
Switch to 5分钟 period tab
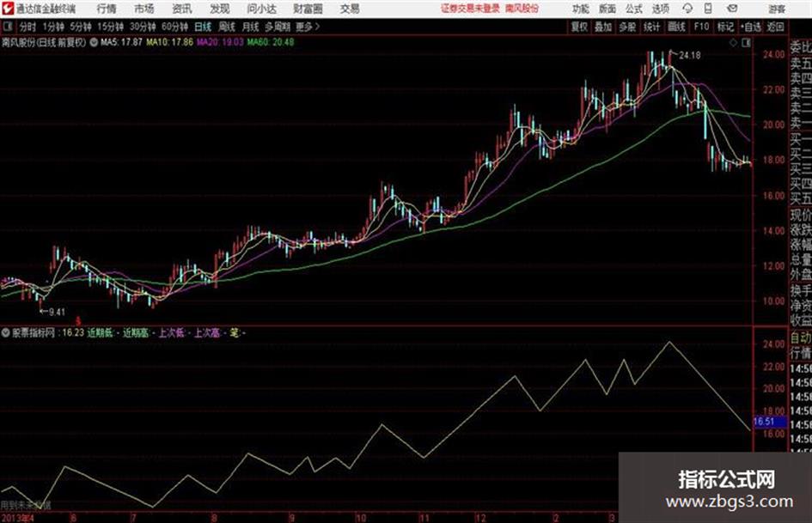click(81, 27)
